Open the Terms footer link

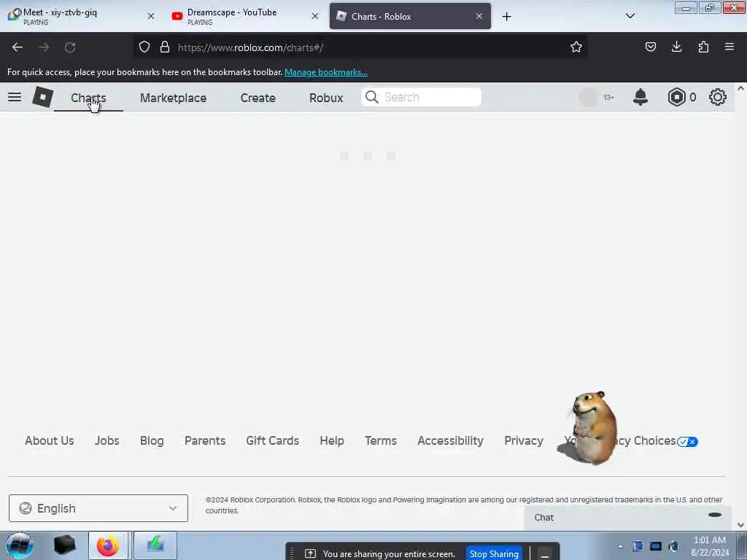coord(381,441)
